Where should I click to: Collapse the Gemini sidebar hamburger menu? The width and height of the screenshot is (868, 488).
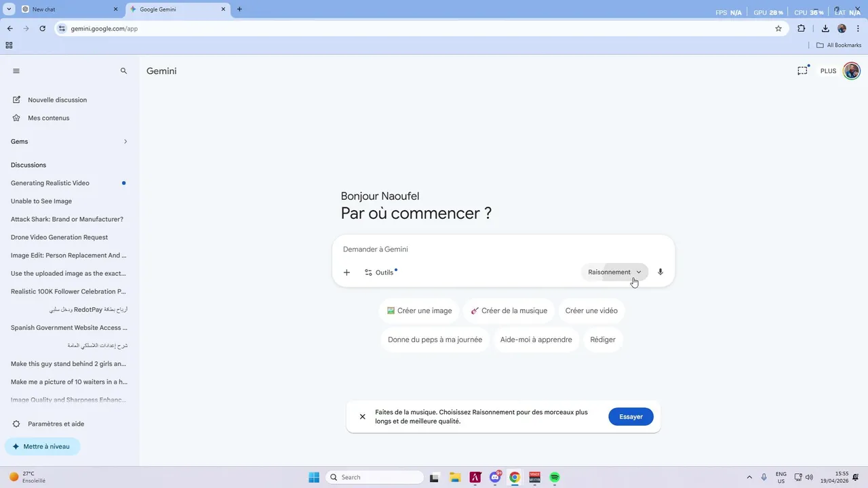pyautogui.click(x=16, y=71)
